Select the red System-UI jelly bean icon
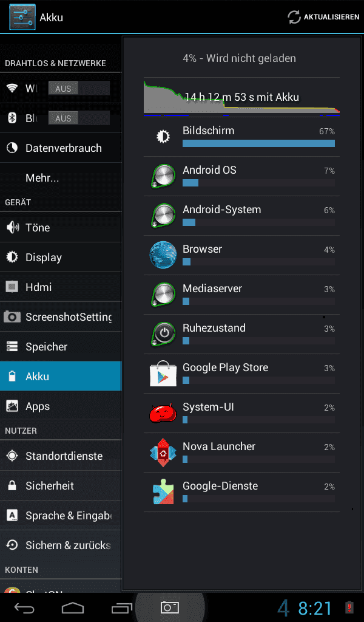Viewport: 364px width, 622px height. click(x=163, y=413)
